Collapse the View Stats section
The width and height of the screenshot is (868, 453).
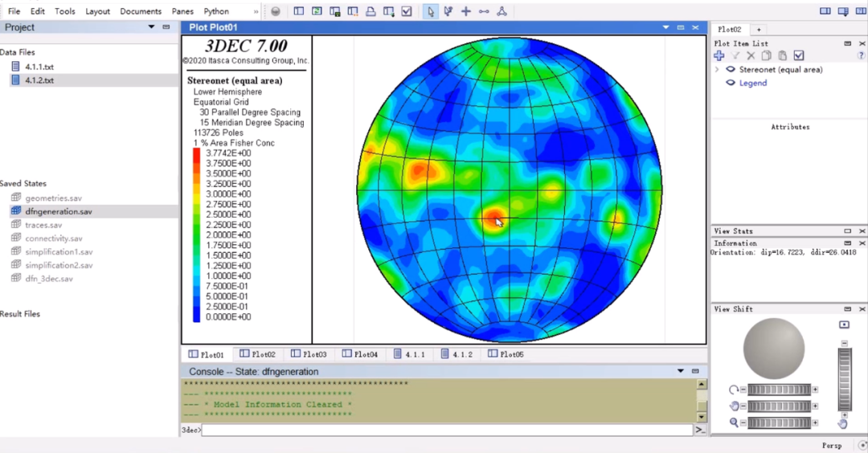[848, 231]
